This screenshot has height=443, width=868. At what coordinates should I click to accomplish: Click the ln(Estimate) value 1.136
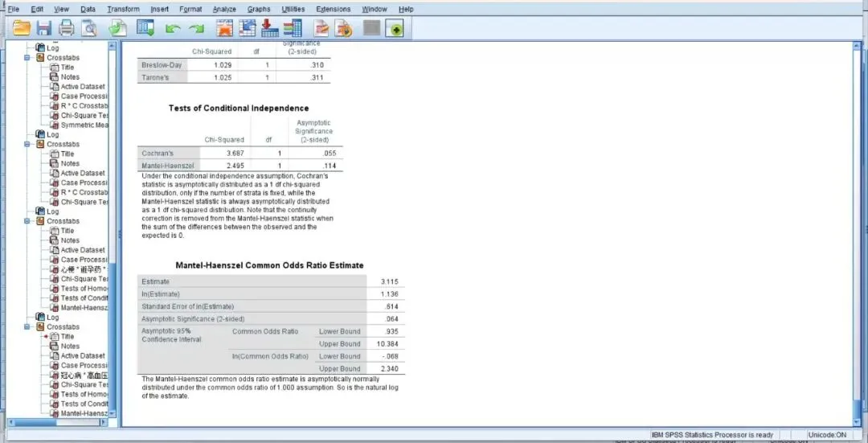coord(390,294)
